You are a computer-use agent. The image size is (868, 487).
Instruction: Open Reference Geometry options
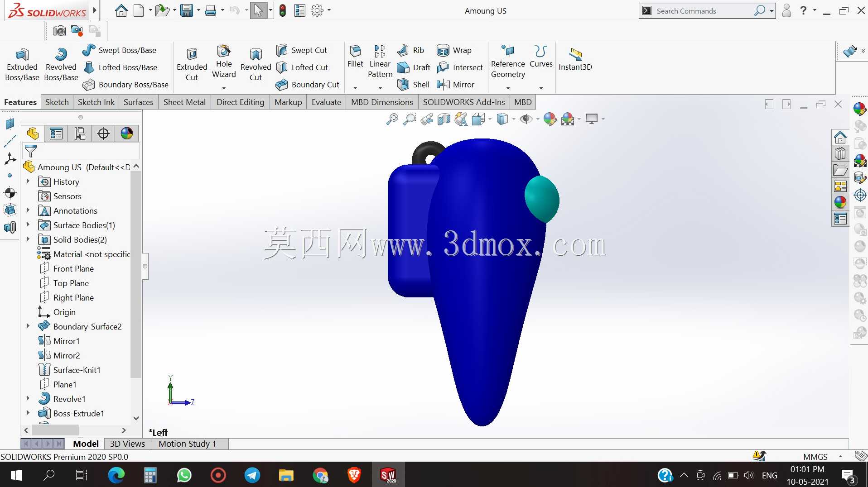tap(508, 62)
